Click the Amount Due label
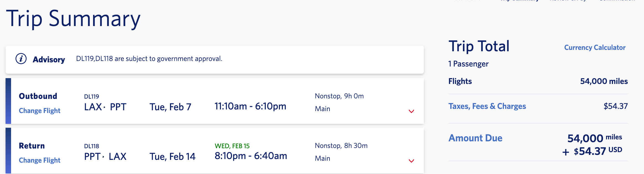Screen dimensions: 644x174 (475, 138)
